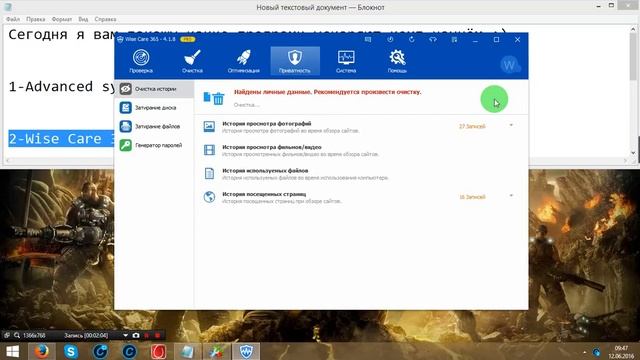Click the green key icon for Генератор паролей

click(x=126, y=145)
